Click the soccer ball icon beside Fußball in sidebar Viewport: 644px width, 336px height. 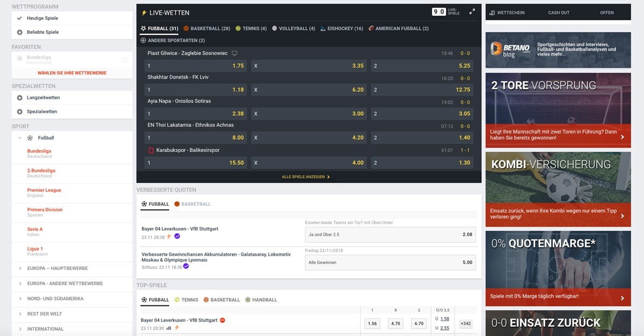30,138
